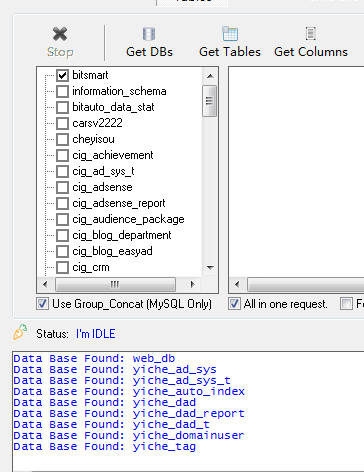This screenshot has height=472, width=364.
Task: Check the cig_blog_department checkbox
Action: coord(62,235)
